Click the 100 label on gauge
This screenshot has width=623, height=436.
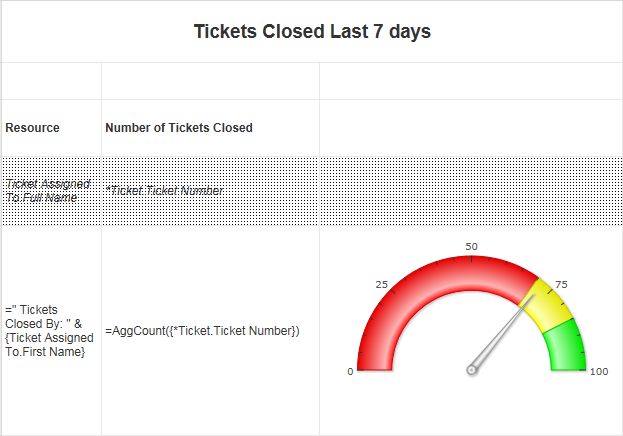[x=599, y=371]
